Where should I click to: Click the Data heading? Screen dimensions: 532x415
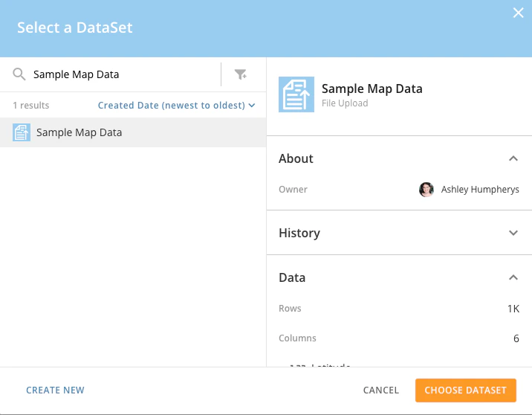tap(292, 278)
